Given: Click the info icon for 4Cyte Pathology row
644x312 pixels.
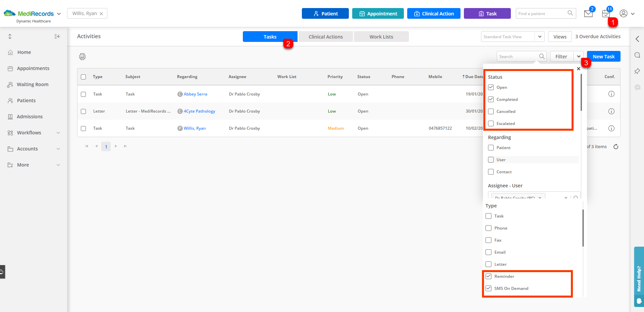Looking at the screenshot, I should [x=611, y=111].
